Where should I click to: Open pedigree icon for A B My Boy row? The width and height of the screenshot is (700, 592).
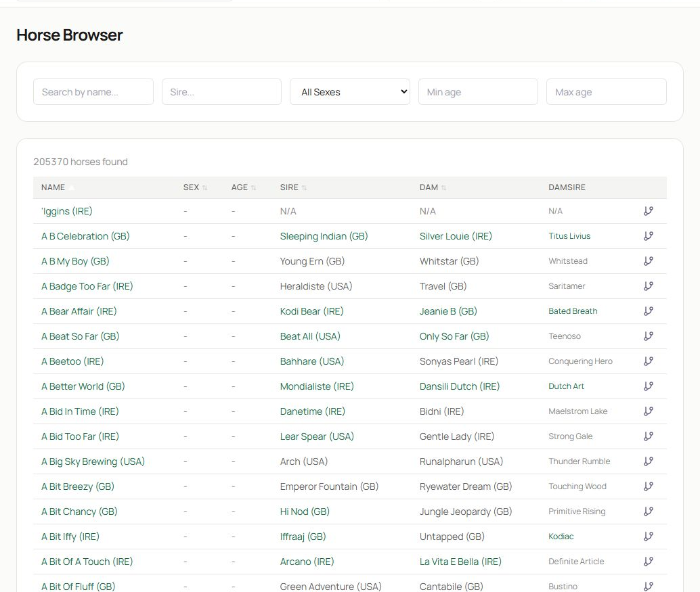[649, 261]
